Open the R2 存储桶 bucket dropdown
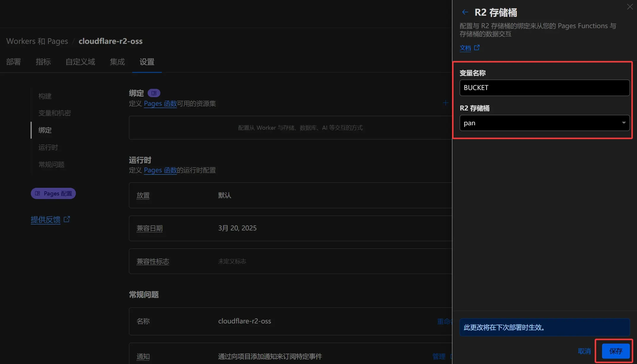The width and height of the screenshot is (637, 364). (x=544, y=123)
